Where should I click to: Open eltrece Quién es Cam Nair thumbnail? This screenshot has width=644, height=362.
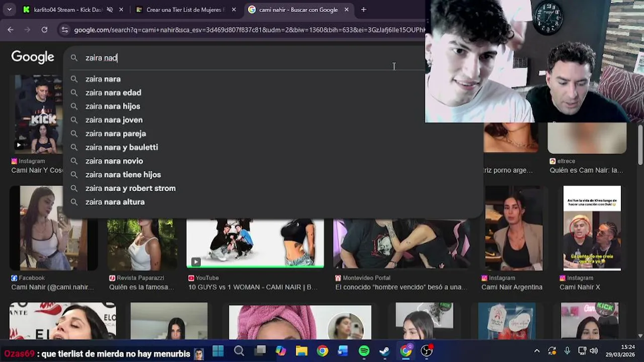(587, 138)
